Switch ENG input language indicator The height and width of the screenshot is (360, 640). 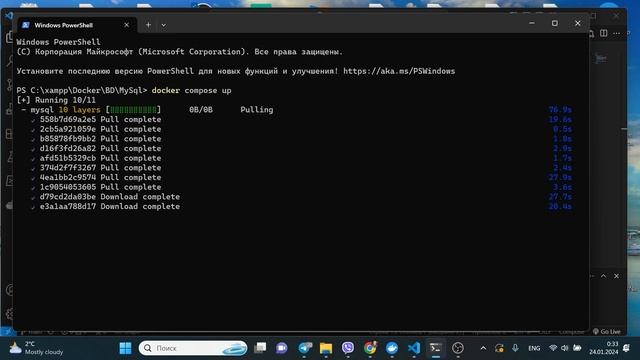pos(534,348)
